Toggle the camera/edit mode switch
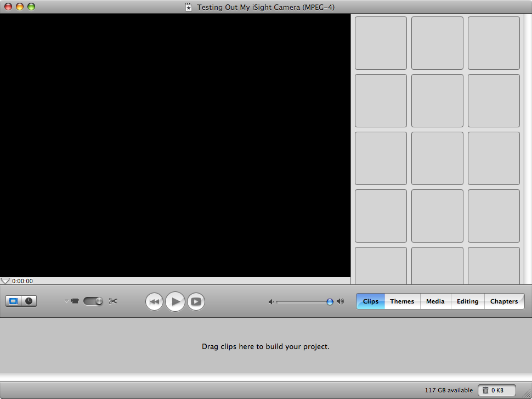Image resolution: width=532 pixels, height=399 pixels. click(x=93, y=301)
